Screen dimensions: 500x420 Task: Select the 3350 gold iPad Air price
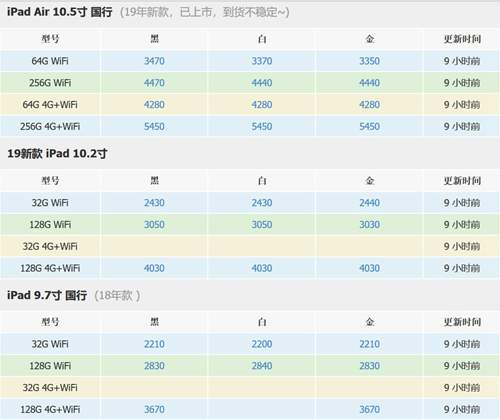[x=369, y=61]
